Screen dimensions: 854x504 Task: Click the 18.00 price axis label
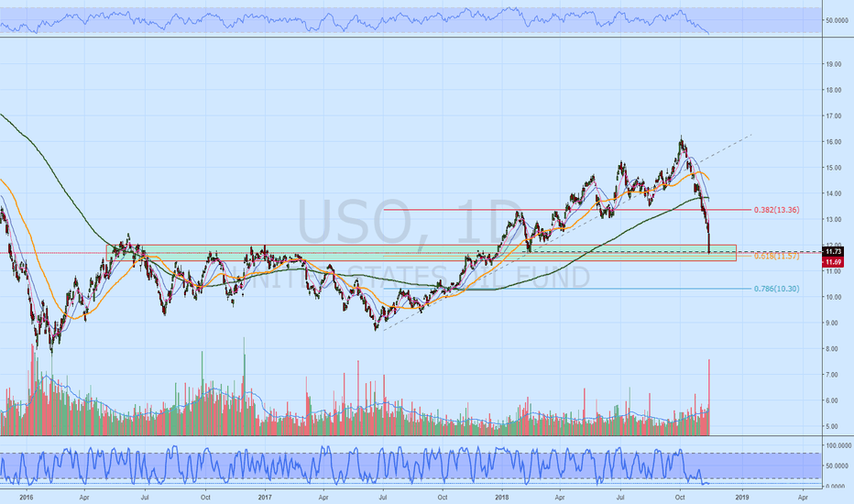point(834,91)
